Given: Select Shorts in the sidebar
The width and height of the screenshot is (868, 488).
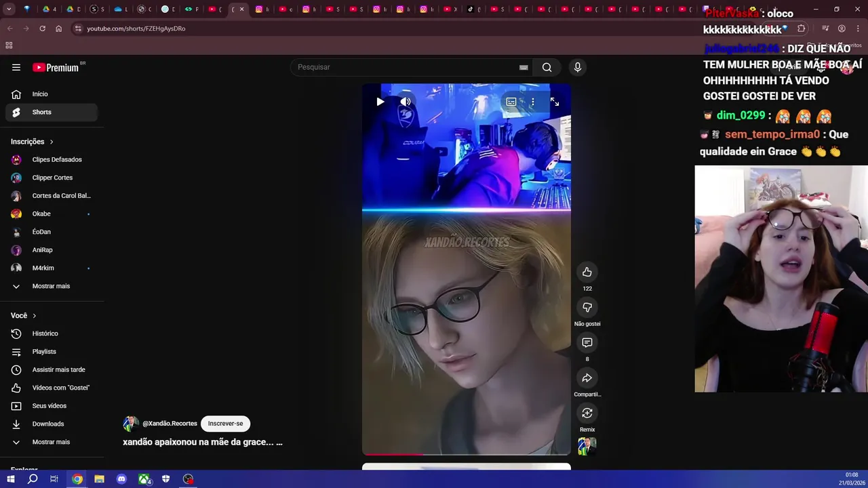Looking at the screenshot, I should (x=52, y=112).
